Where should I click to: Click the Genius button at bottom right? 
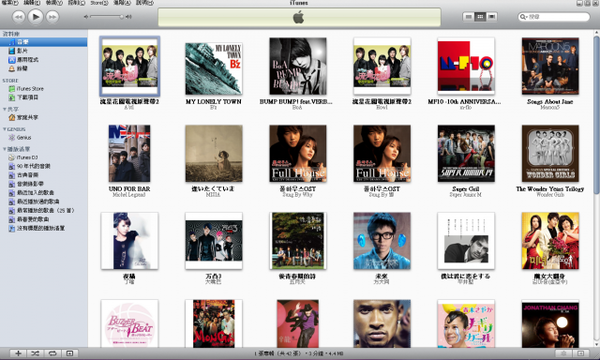pos(564,353)
